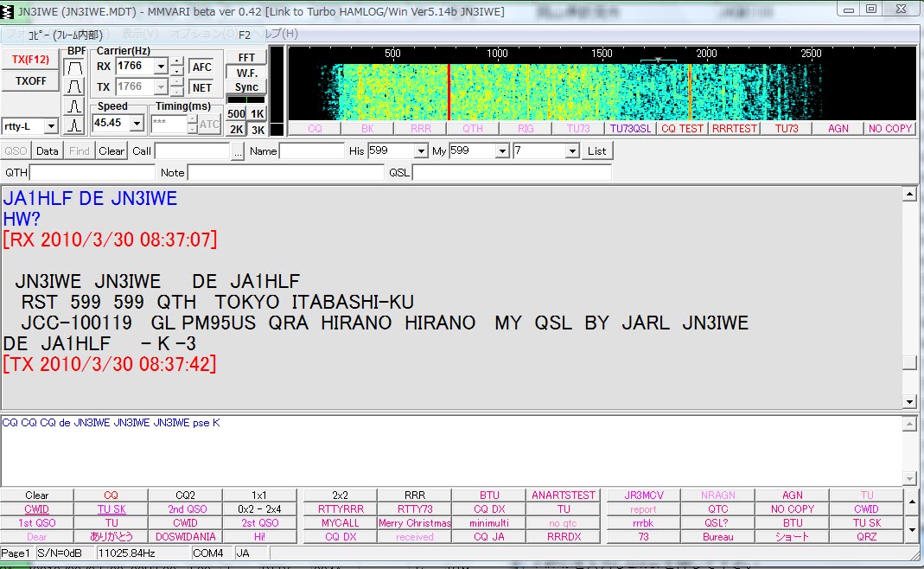
Task: Click the List button
Action: (597, 151)
